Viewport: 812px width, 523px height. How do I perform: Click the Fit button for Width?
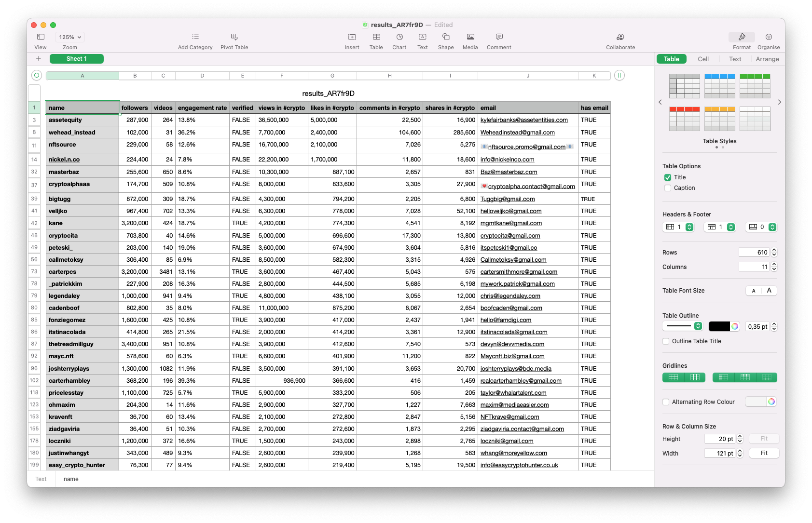click(764, 453)
